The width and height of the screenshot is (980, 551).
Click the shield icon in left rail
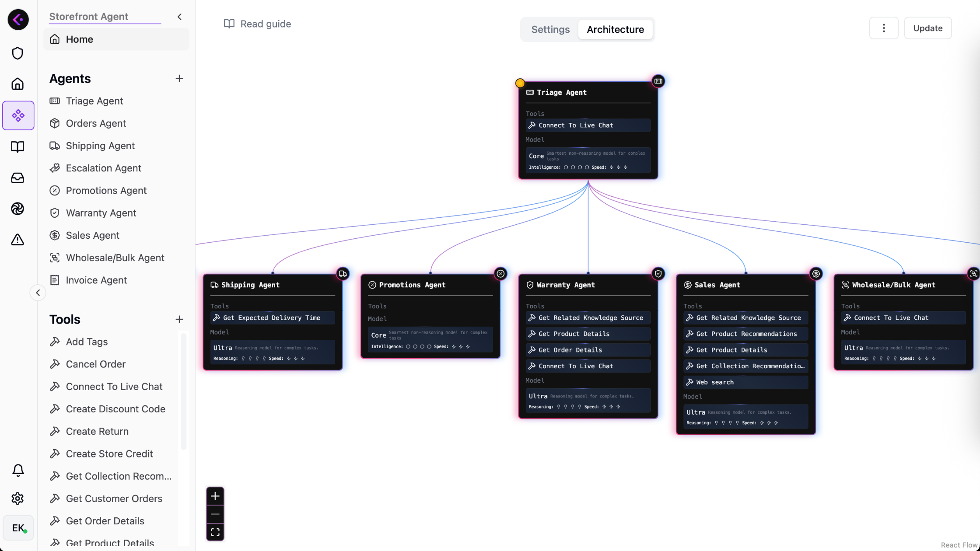pyautogui.click(x=17, y=53)
